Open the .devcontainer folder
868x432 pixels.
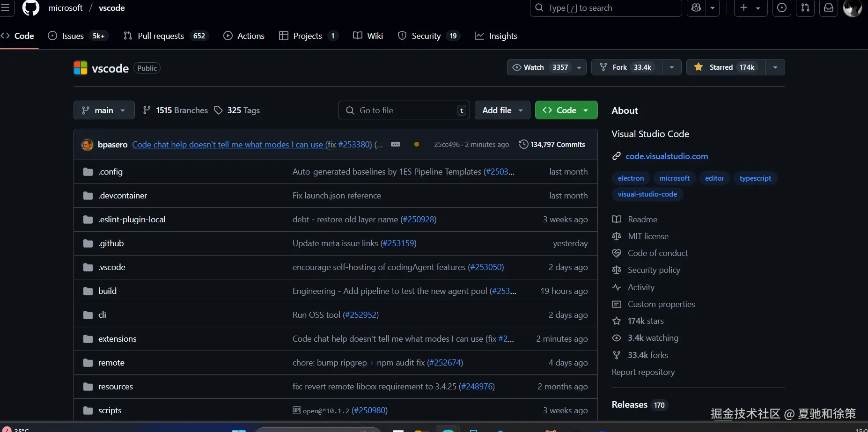coord(123,196)
